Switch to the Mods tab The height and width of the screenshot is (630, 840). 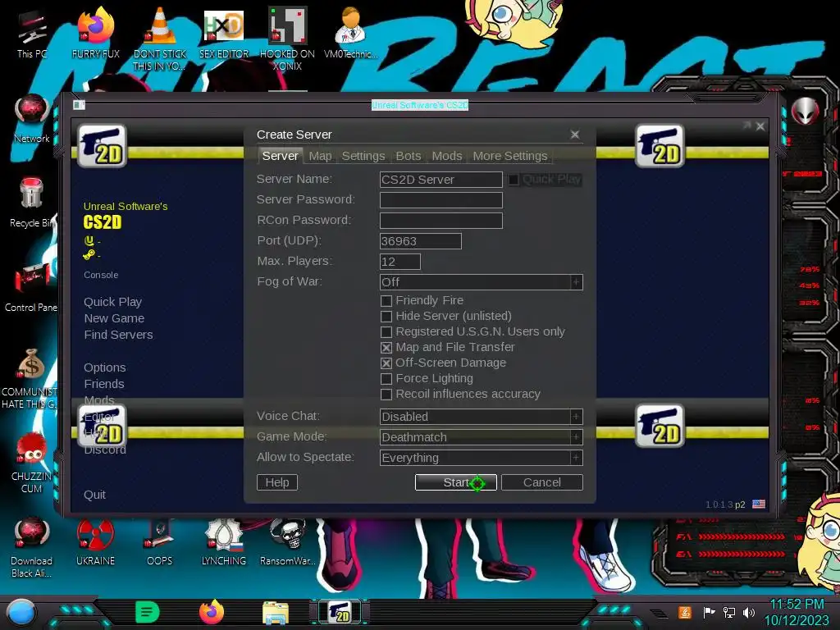447,156
